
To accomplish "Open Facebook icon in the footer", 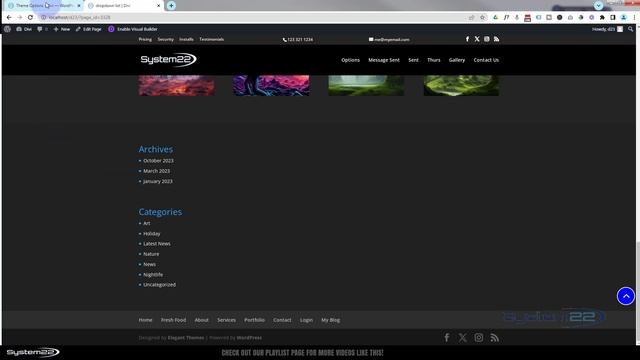I will click(447, 338).
